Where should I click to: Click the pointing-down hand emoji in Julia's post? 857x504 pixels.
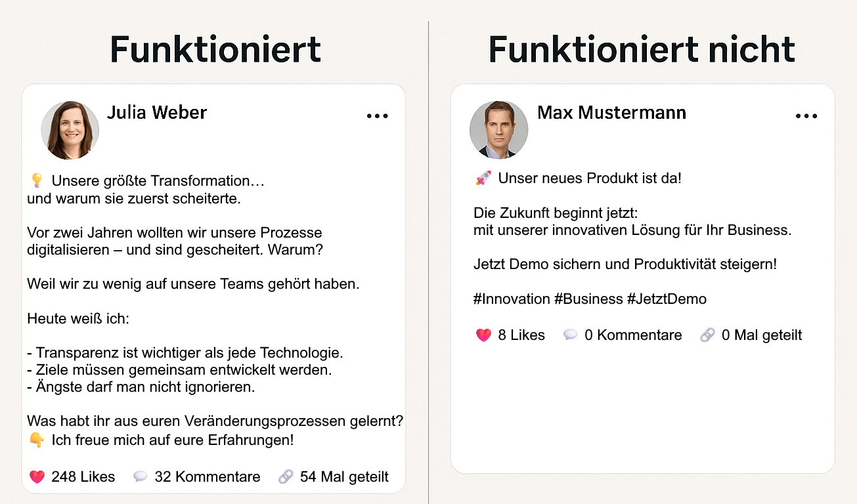tap(37, 440)
